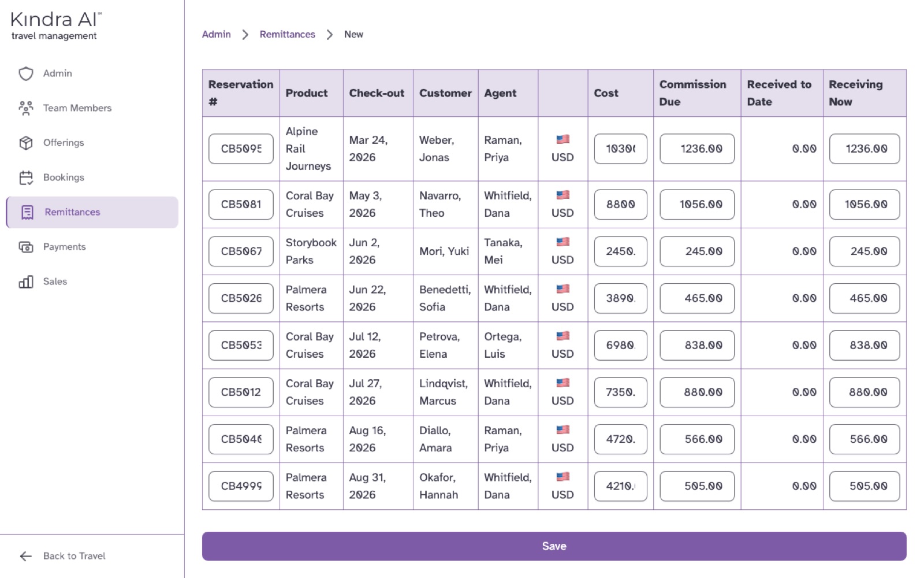Edit the reservation number field CB5081
The image size is (924, 578).
pyautogui.click(x=241, y=205)
